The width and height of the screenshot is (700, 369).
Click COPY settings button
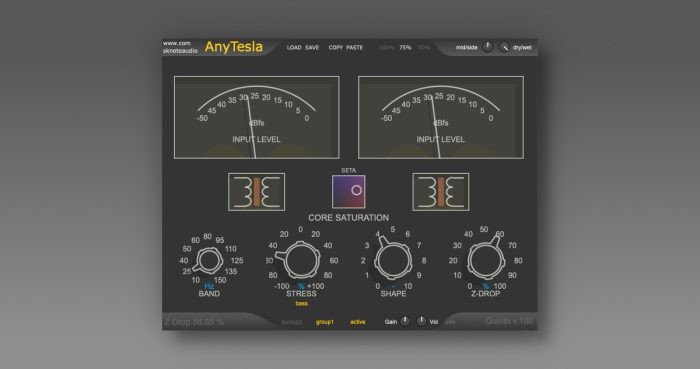point(336,47)
